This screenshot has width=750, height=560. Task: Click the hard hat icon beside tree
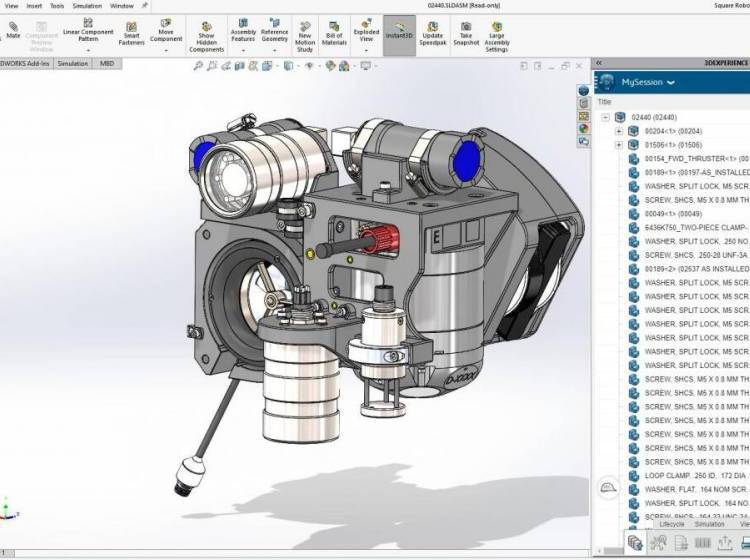pos(607,487)
